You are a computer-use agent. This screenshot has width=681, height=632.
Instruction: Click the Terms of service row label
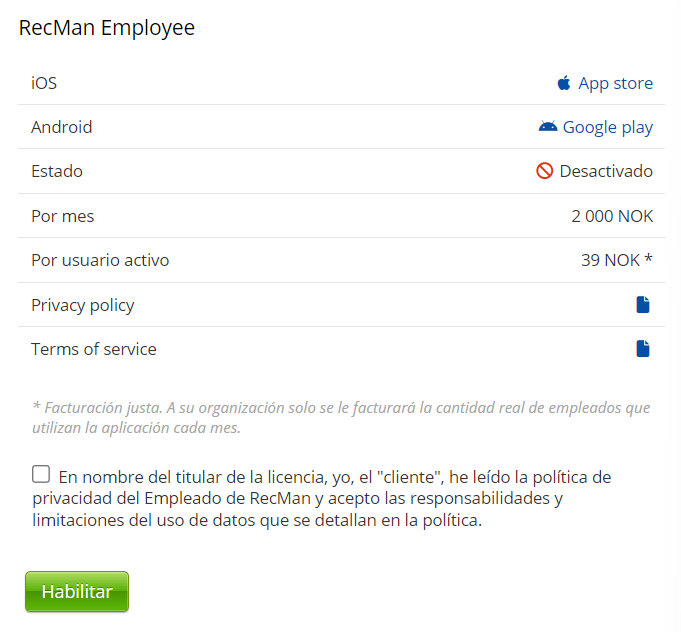click(94, 349)
